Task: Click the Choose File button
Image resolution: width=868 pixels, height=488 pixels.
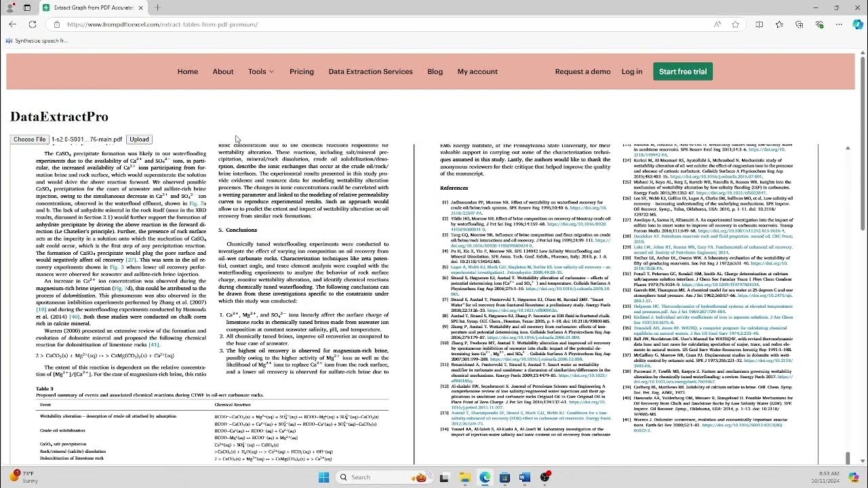Action: click(29, 140)
